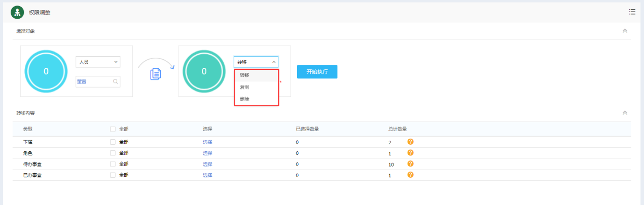Viewport: 644px width, 205px height.
Task: Tick 全部 checkbox for 待办事宜 row
Action: coord(113,164)
